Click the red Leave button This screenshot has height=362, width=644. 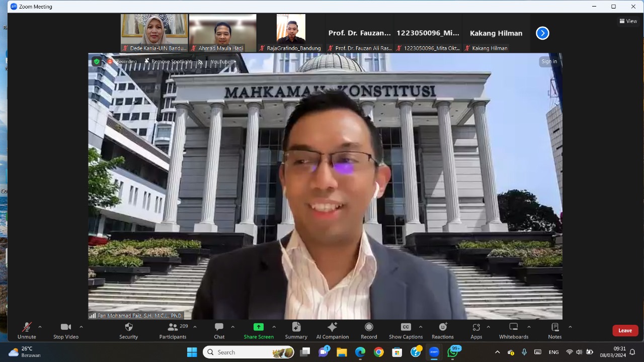pos(625,330)
